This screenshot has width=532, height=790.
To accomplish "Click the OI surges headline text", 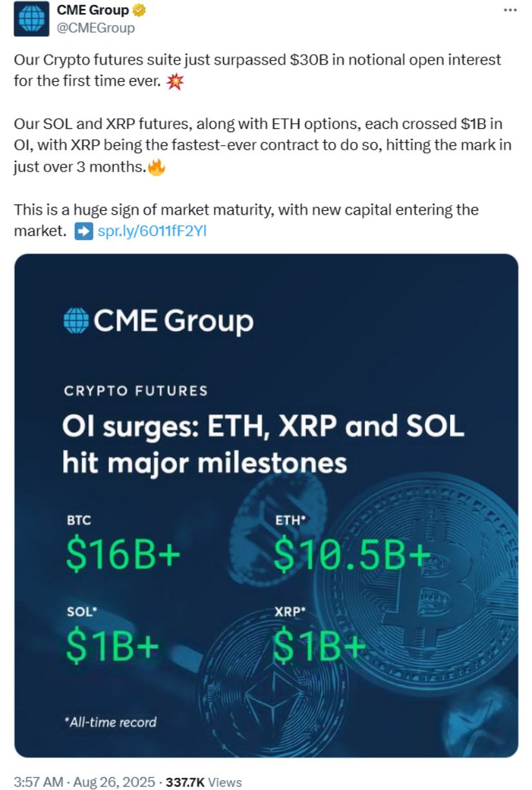I will tap(263, 444).
